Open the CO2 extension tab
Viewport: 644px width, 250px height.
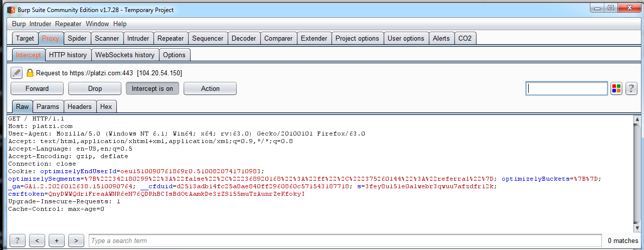pos(465,38)
